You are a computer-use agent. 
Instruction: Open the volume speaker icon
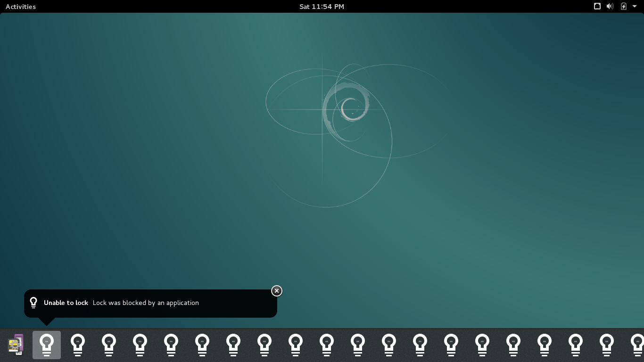coord(610,6)
